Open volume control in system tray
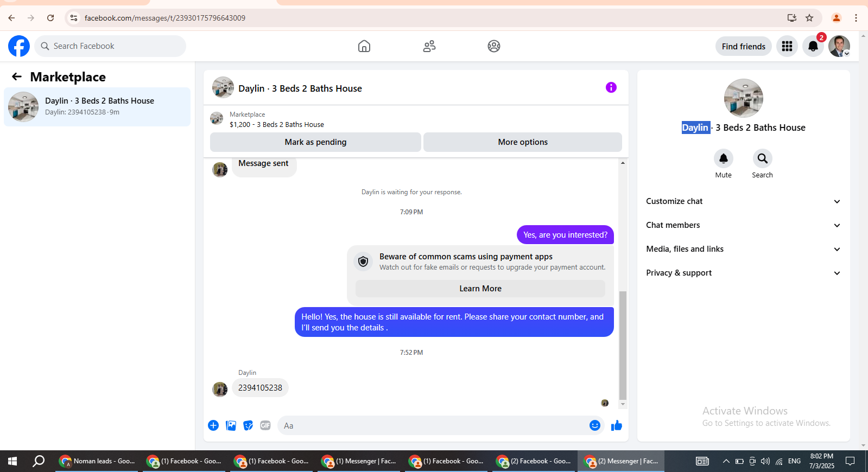This screenshot has width=868, height=472. tap(765, 461)
